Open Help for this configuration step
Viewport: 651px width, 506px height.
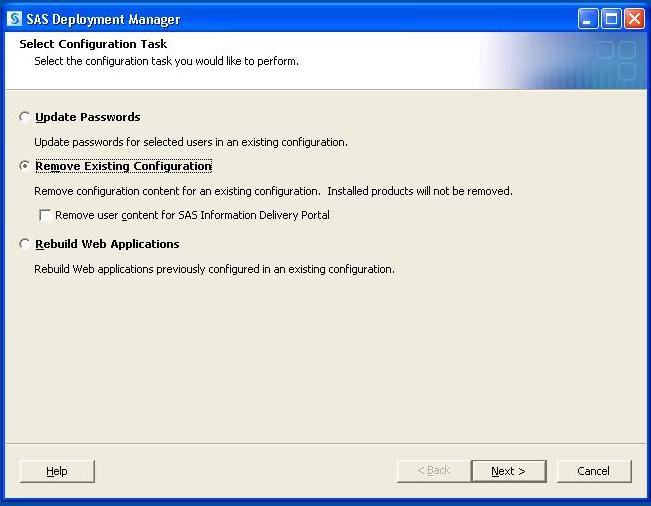57,471
